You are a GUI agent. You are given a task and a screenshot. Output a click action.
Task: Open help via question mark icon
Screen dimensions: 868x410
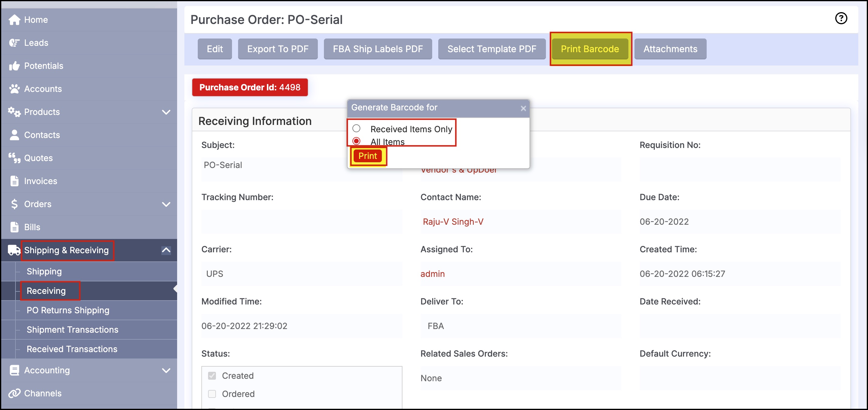tap(841, 18)
